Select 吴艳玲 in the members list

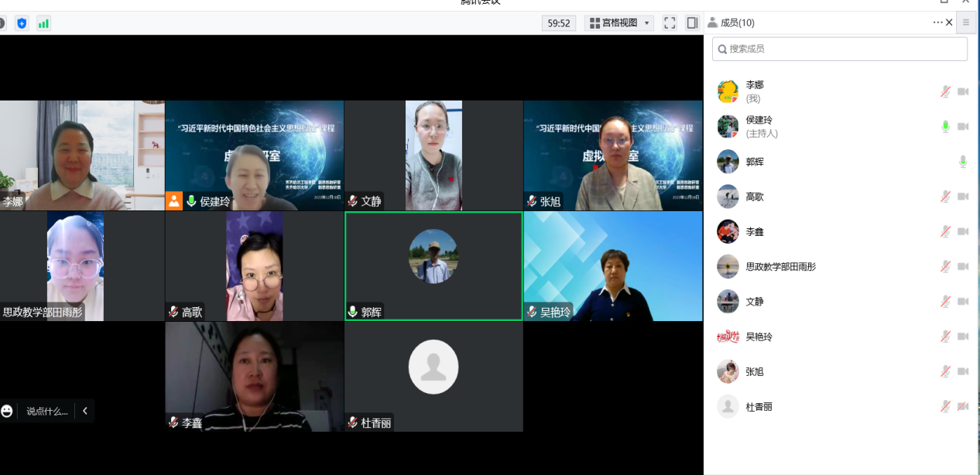tap(759, 337)
